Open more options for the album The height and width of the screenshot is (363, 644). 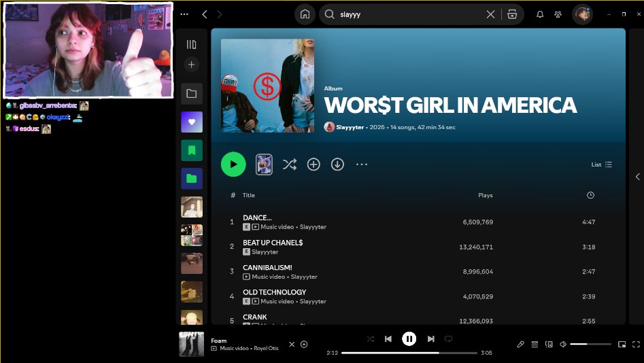click(x=361, y=165)
